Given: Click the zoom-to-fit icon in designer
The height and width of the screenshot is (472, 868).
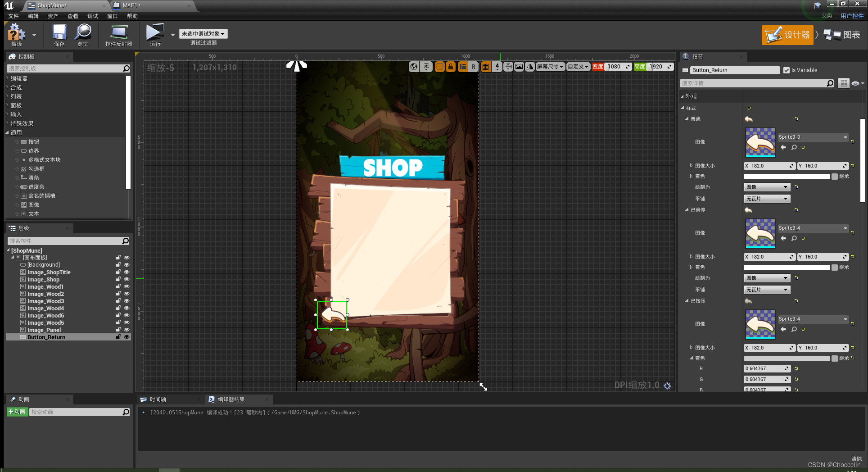Looking at the screenshot, I should (508, 67).
